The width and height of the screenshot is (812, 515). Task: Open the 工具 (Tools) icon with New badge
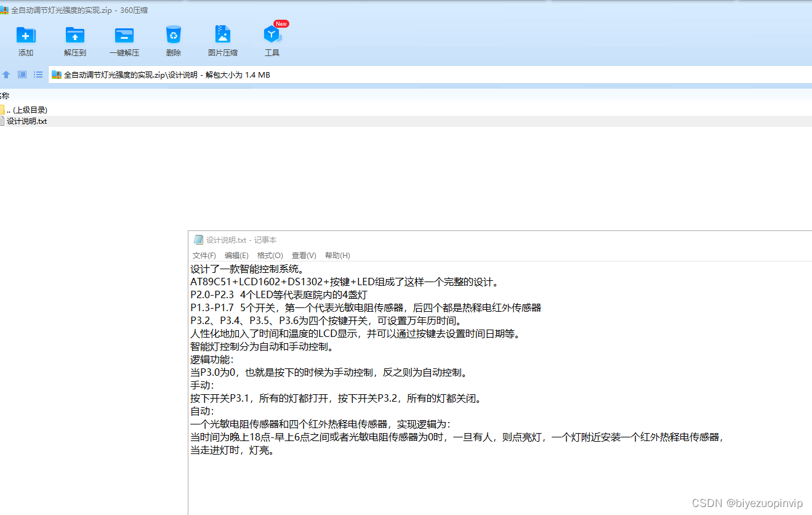(x=272, y=34)
